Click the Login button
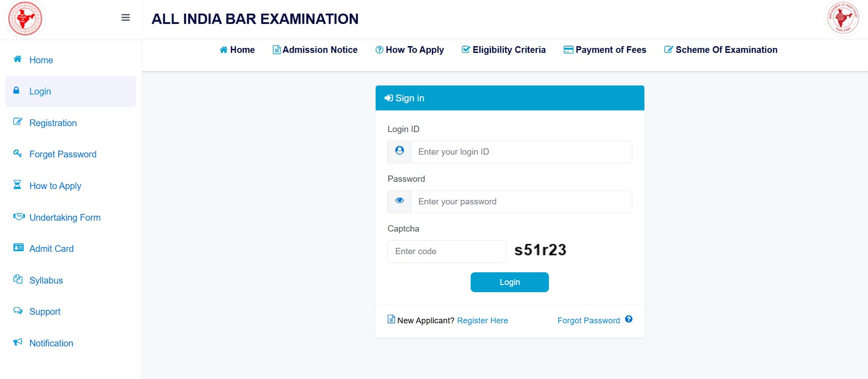The image size is (868, 379). click(x=509, y=282)
